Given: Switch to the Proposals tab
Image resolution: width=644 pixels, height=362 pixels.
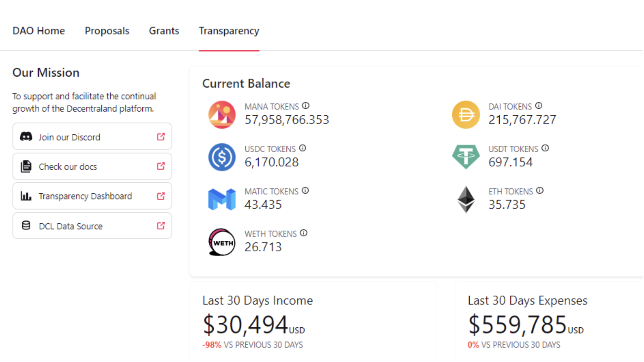Looking at the screenshot, I should (x=107, y=31).
